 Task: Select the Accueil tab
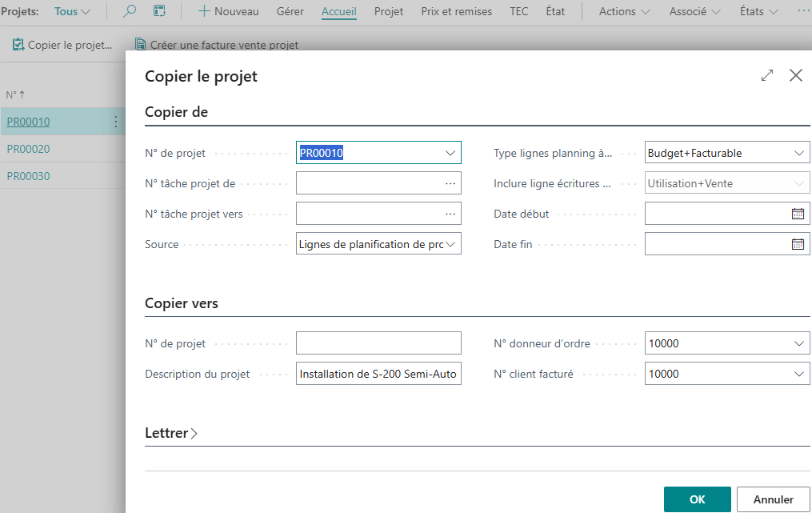pyautogui.click(x=338, y=11)
